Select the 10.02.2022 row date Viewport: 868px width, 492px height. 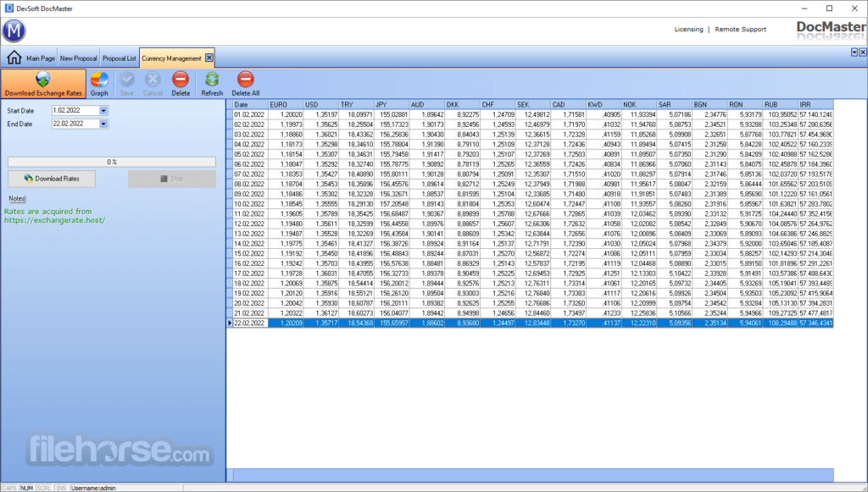(250, 204)
